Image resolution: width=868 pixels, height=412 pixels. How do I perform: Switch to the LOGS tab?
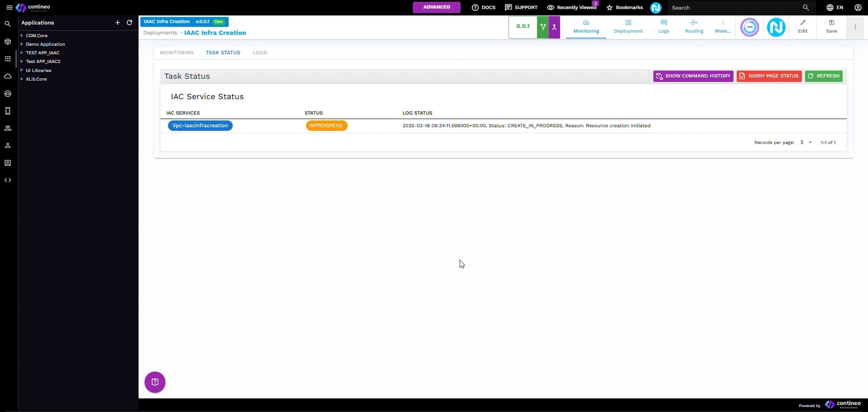(259, 53)
